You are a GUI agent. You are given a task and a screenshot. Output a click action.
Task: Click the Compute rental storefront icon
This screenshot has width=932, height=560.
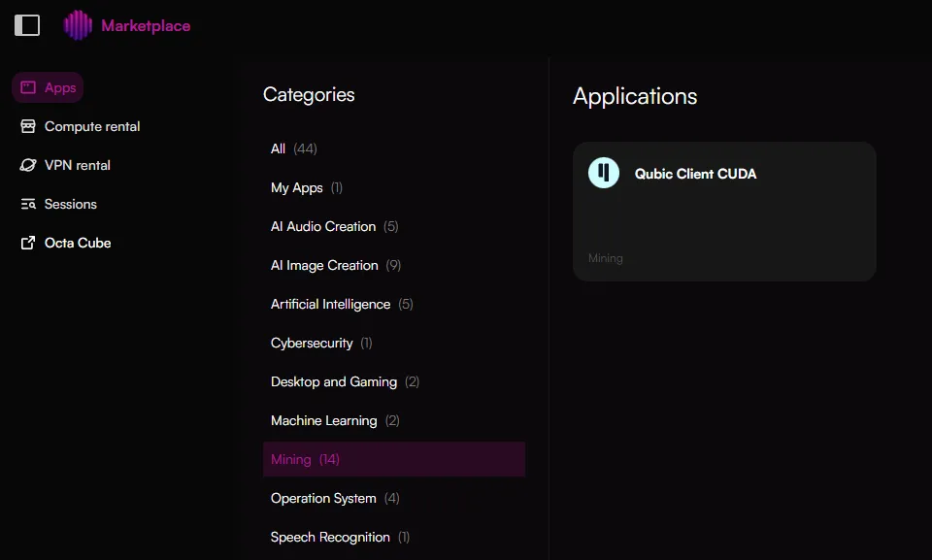pos(28,126)
